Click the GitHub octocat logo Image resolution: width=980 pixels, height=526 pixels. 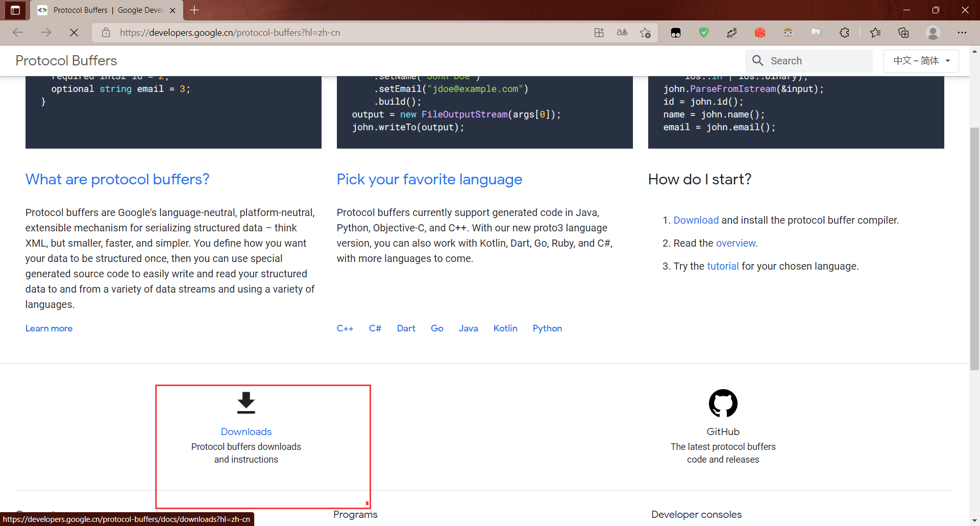click(x=723, y=403)
